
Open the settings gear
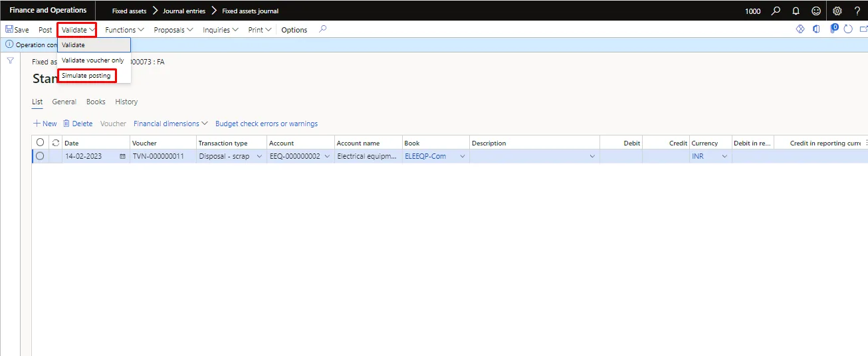(837, 11)
